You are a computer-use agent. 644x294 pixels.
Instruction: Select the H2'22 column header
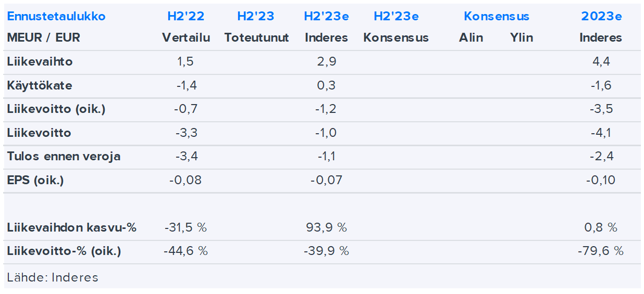click(185, 16)
